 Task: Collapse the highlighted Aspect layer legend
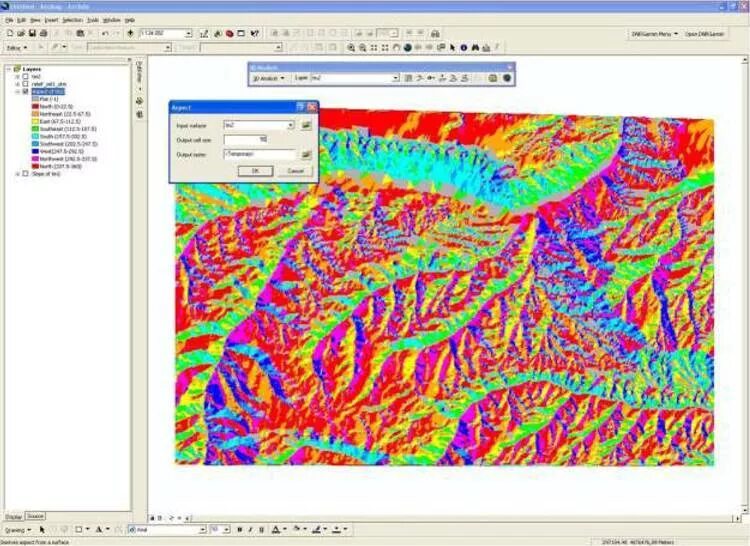(18, 91)
